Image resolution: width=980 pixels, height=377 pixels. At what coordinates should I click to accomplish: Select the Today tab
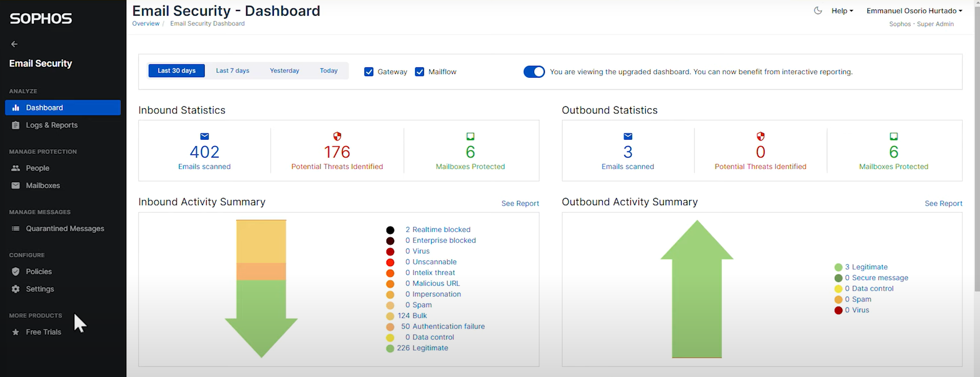coord(329,71)
